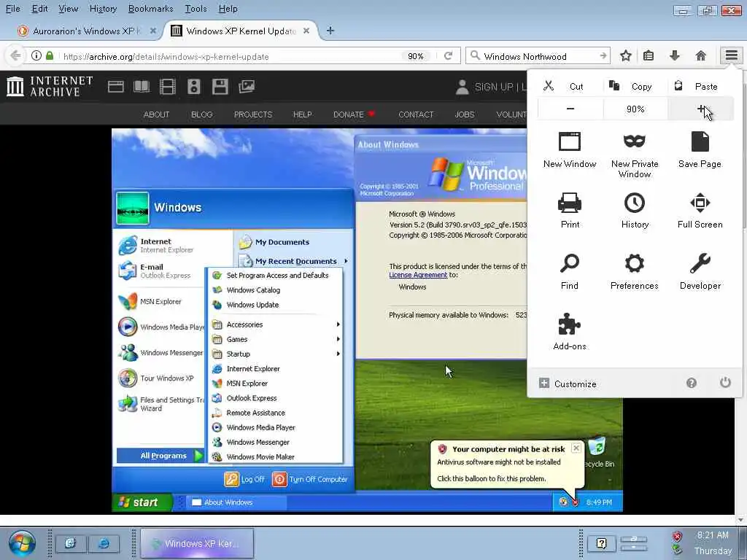Image resolution: width=747 pixels, height=560 pixels.
Task: Open the Firefox hamburger menu button
Action: pos(731,55)
